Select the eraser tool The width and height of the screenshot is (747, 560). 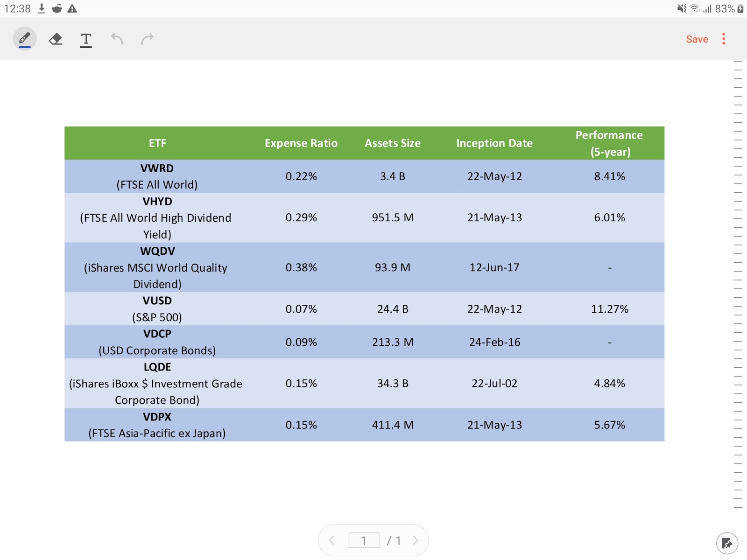click(55, 39)
